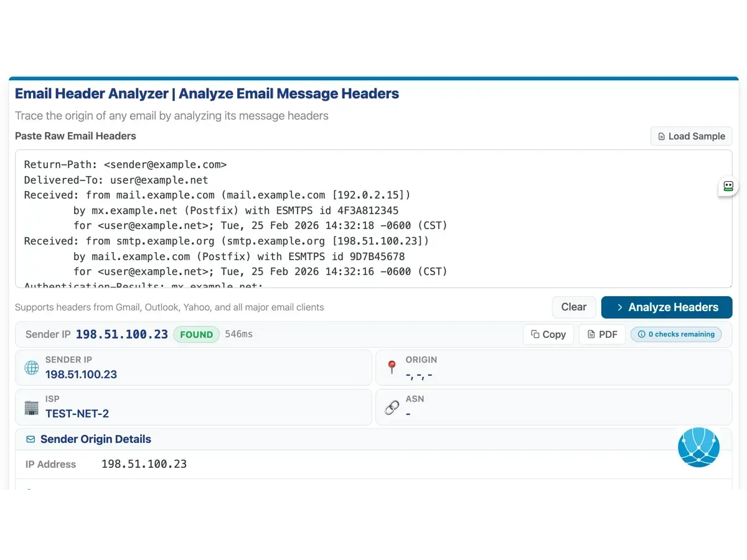The height and width of the screenshot is (560, 747).
Task: Select the IP Address value 198.51.100.23 in details
Action: [144, 464]
